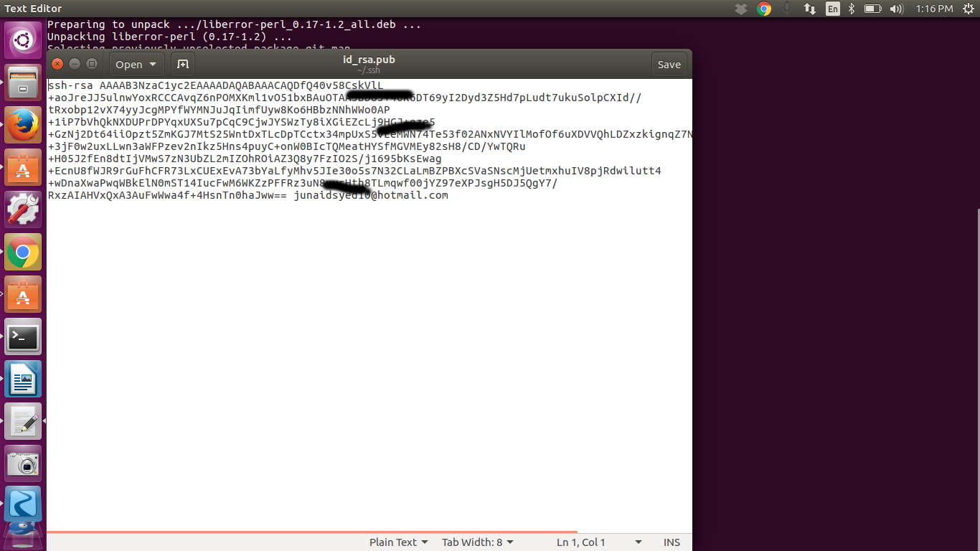Open the Ubuntu Dash home button
980x551 pixels.
pos(23,39)
